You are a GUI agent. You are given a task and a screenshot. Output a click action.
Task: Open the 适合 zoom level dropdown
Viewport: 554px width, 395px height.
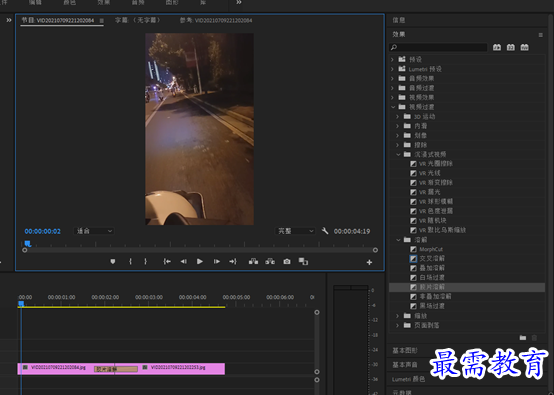point(94,231)
